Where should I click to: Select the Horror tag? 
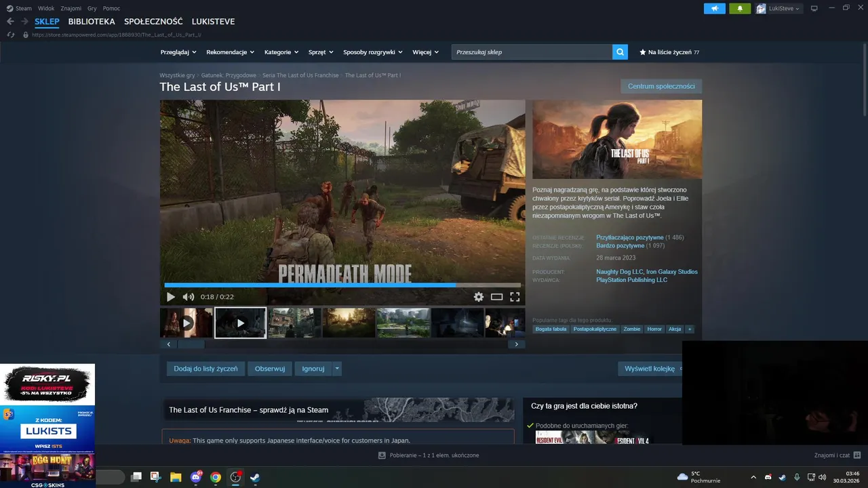[x=654, y=329]
